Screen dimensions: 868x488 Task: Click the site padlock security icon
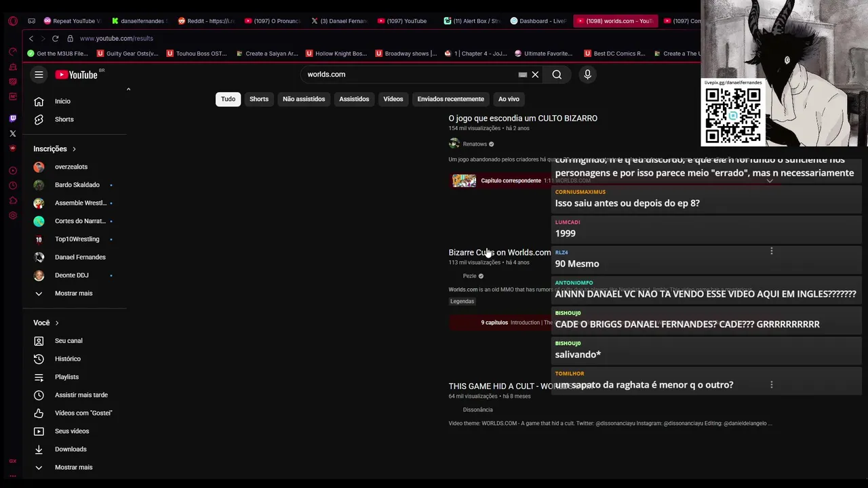click(x=70, y=39)
